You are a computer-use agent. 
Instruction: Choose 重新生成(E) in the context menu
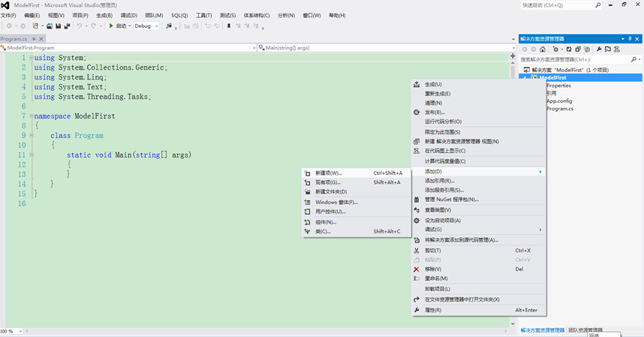478,94
